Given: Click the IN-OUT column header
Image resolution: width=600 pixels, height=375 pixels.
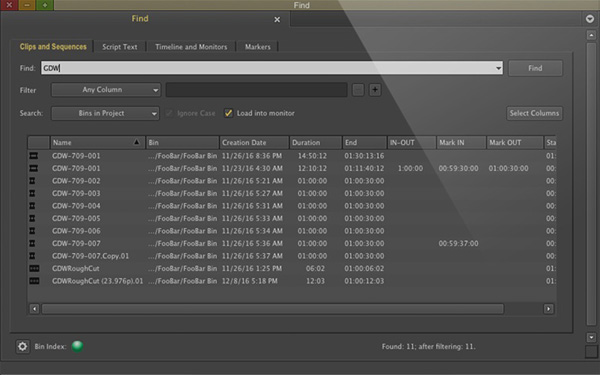Looking at the screenshot, I should click(x=412, y=142).
